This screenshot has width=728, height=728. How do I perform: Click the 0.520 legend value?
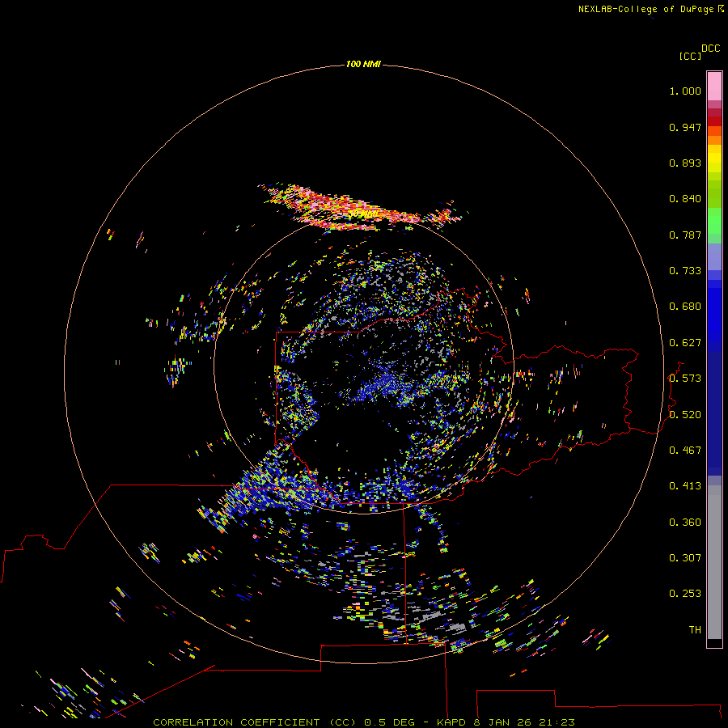(x=685, y=415)
